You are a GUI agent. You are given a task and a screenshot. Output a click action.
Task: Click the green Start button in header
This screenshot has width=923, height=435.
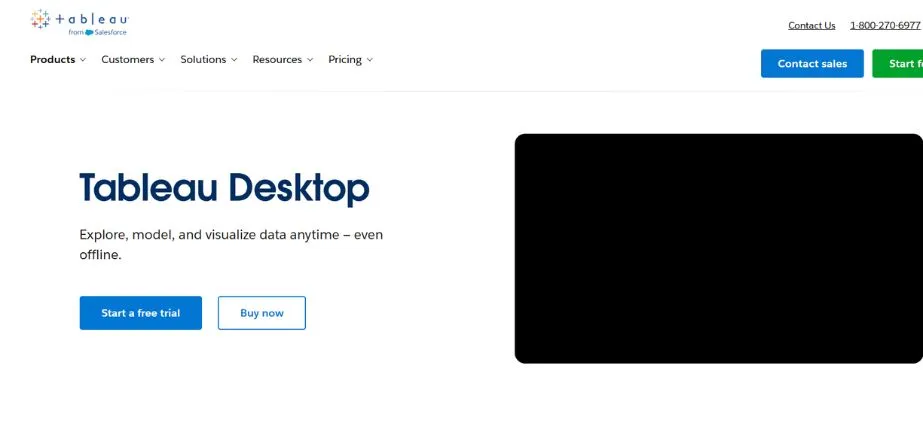[898, 64]
